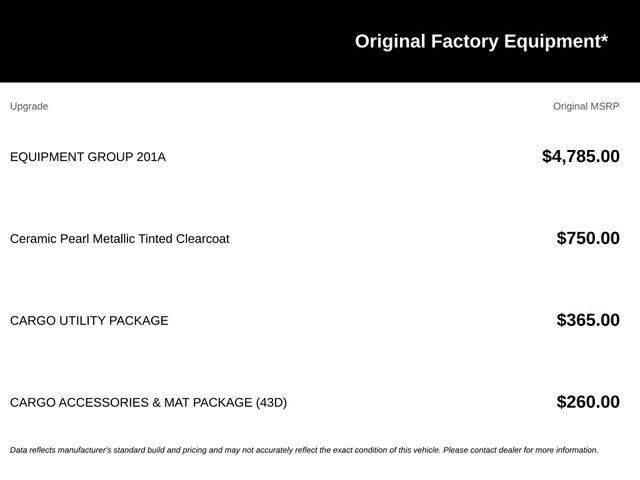640x480 pixels.
Task: Click 'Please contact dealer for more information'
Action: tap(521, 450)
